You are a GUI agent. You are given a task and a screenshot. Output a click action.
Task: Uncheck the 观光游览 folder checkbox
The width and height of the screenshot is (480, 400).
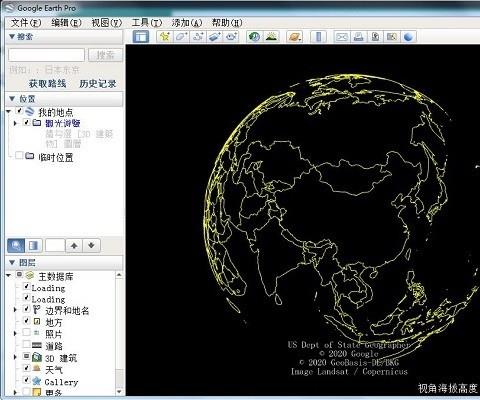pos(27,122)
